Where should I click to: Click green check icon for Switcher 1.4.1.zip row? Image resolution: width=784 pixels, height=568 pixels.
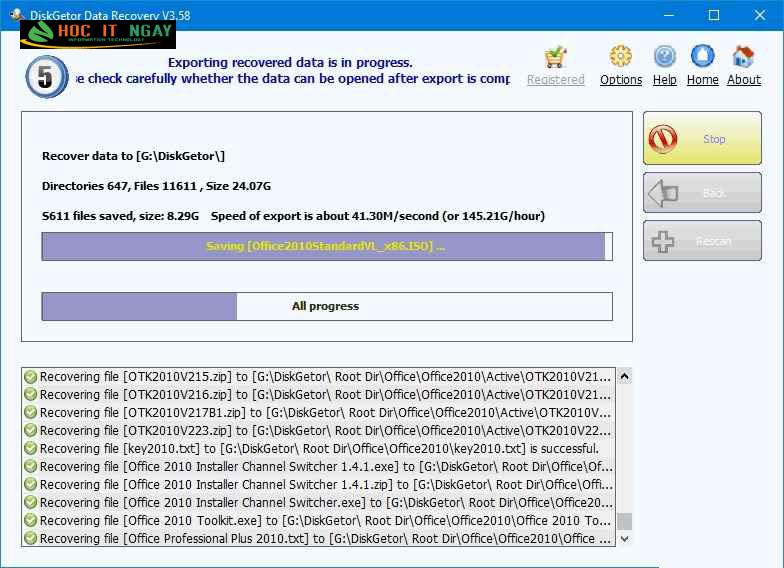tap(30, 484)
